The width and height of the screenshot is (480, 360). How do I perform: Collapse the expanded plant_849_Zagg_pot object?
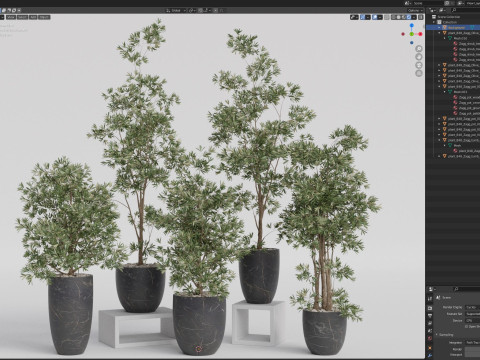[x=439, y=86]
